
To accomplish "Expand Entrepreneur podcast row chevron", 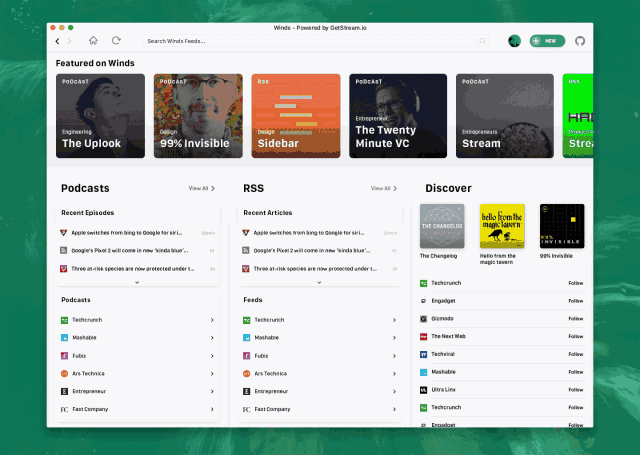I will 212,391.
